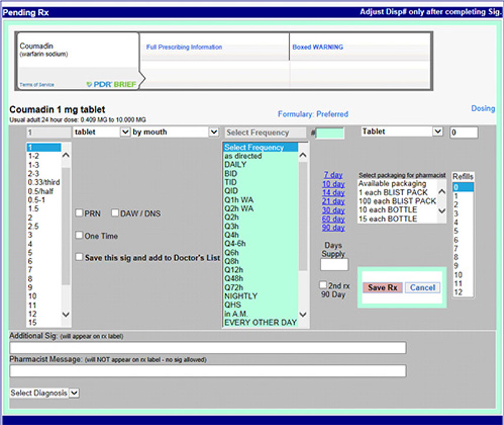Click the Additional Sig text field
The width and height of the screenshot is (504, 425).
point(208,348)
